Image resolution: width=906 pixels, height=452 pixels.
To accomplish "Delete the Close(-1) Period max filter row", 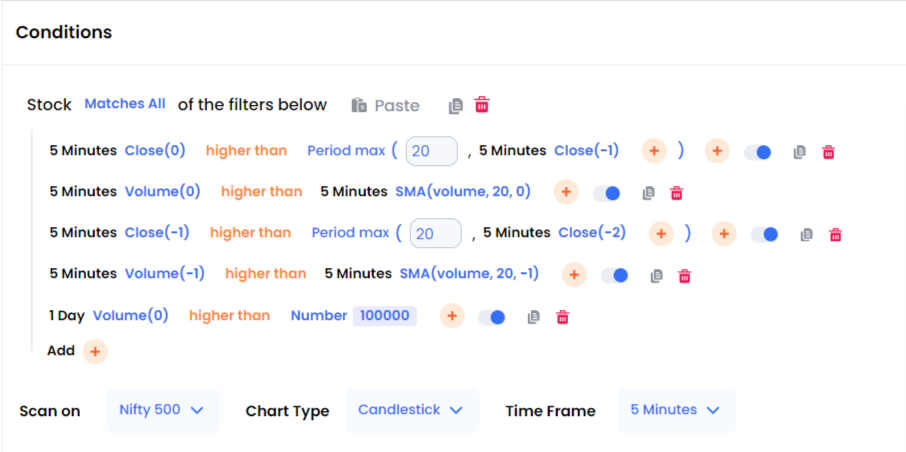I will click(835, 235).
